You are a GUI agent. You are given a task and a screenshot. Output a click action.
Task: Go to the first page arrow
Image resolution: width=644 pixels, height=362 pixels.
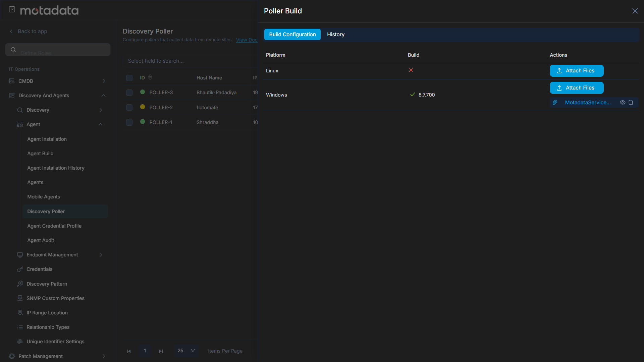(x=129, y=351)
